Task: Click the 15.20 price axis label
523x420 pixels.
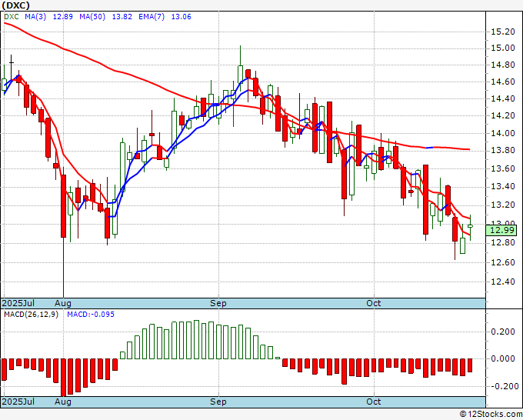Action: coord(503,32)
